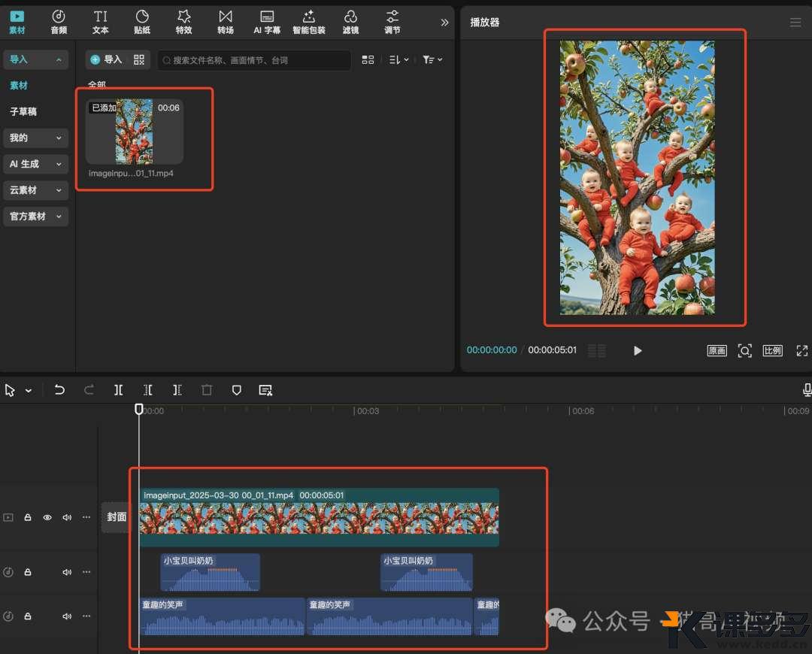Viewport: 812px width, 654px height.
Task: Click the microphone record icon
Action: click(x=807, y=390)
